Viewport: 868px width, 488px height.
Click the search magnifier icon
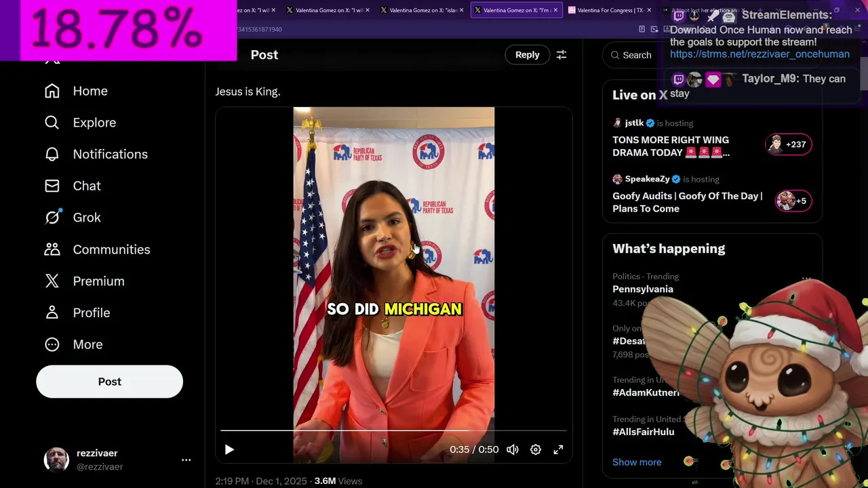[x=615, y=55]
